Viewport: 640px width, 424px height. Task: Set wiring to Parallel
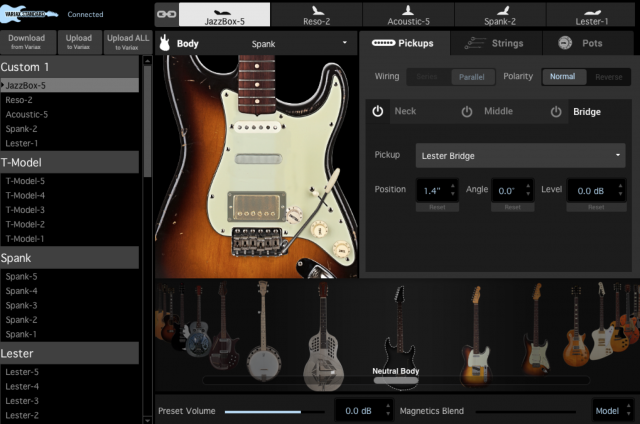click(x=472, y=77)
